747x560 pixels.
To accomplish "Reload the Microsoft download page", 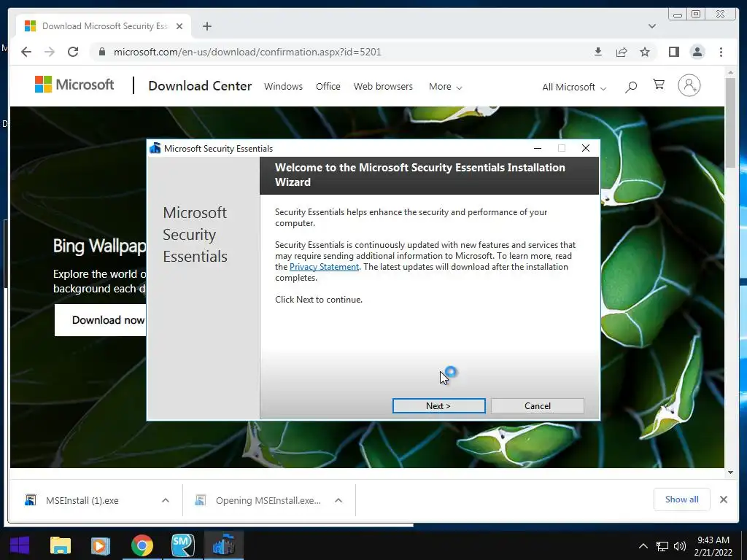I will (73, 52).
